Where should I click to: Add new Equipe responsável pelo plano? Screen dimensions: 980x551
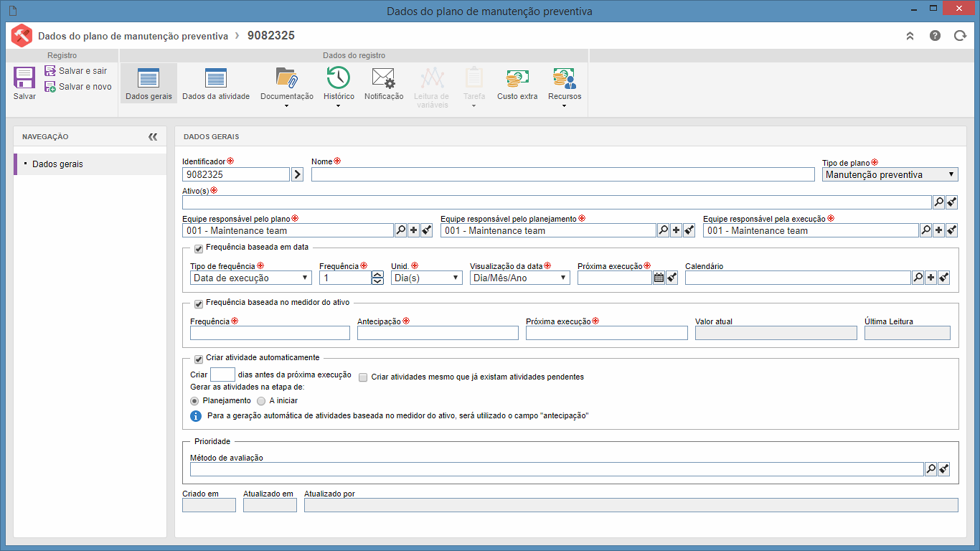point(414,230)
